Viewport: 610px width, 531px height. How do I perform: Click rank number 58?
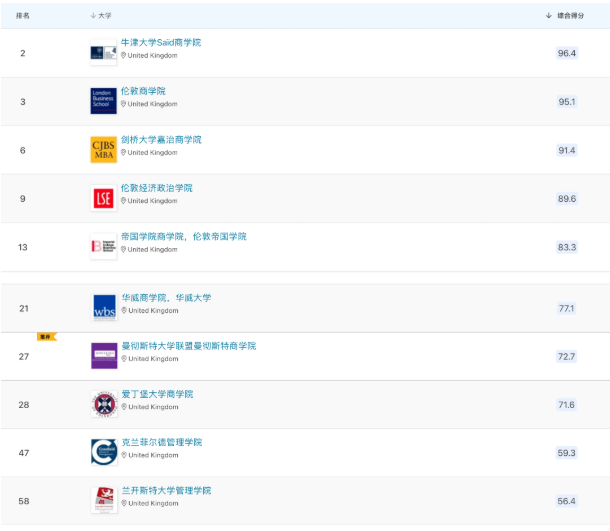(24, 501)
